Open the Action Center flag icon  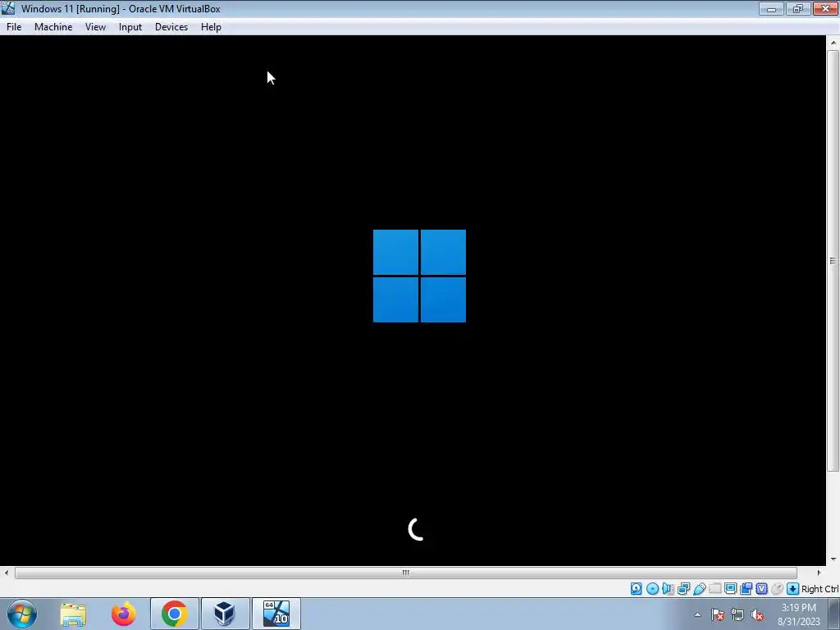coord(718,615)
